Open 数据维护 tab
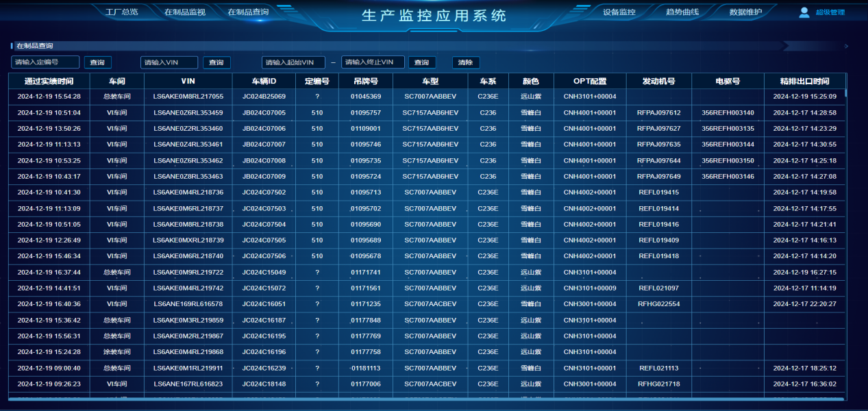This screenshot has height=411, width=868. (745, 12)
